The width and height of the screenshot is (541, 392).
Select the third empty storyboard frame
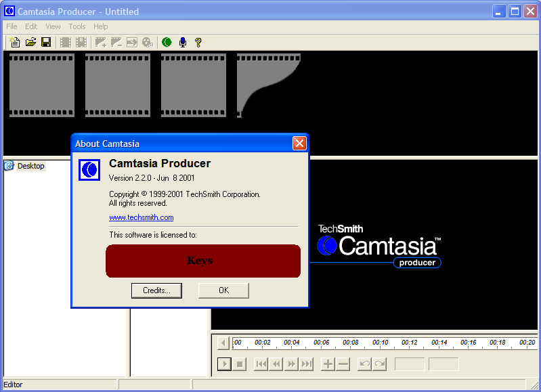pyautogui.click(x=194, y=85)
